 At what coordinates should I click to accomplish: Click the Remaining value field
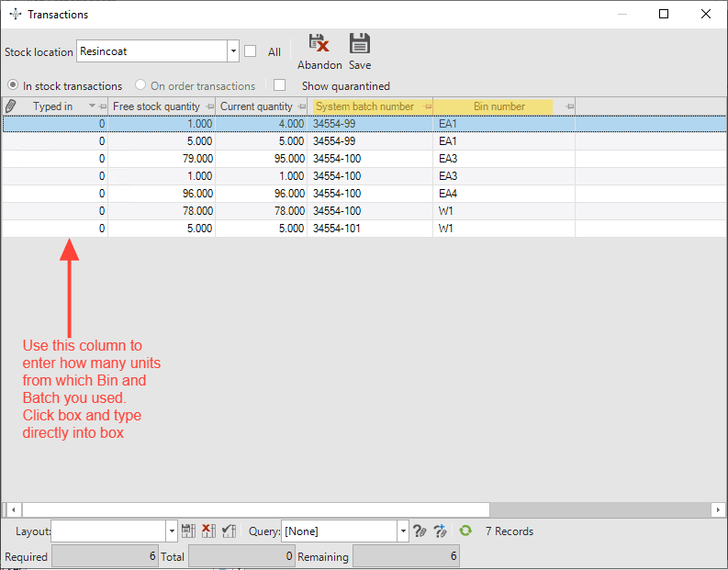click(406, 556)
